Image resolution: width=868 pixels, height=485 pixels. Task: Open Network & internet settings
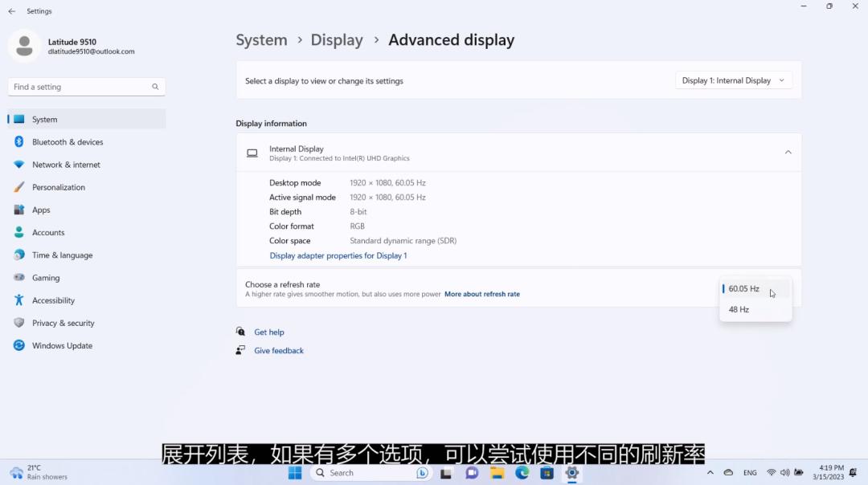pyautogui.click(x=66, y=165)
